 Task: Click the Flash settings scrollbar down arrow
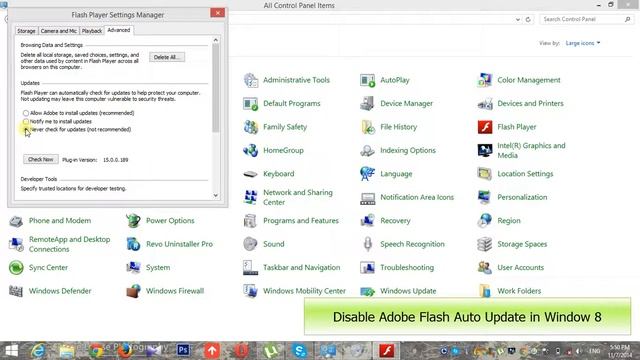tap(216, 195)
